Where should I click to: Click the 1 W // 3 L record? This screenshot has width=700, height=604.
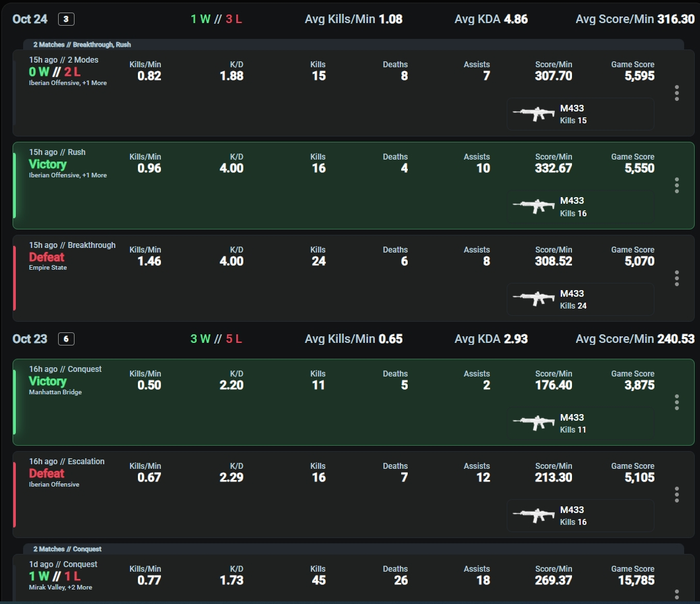coord(216,19)
